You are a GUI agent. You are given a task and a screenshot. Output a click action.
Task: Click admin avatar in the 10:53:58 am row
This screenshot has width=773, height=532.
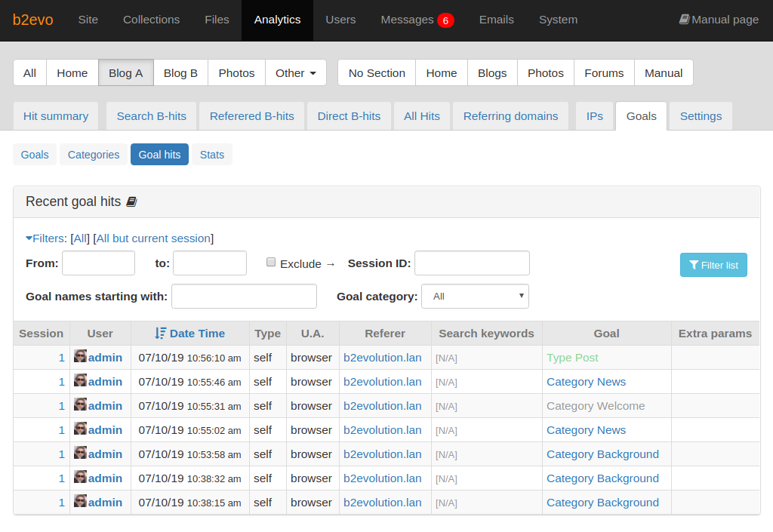(80, 453)
